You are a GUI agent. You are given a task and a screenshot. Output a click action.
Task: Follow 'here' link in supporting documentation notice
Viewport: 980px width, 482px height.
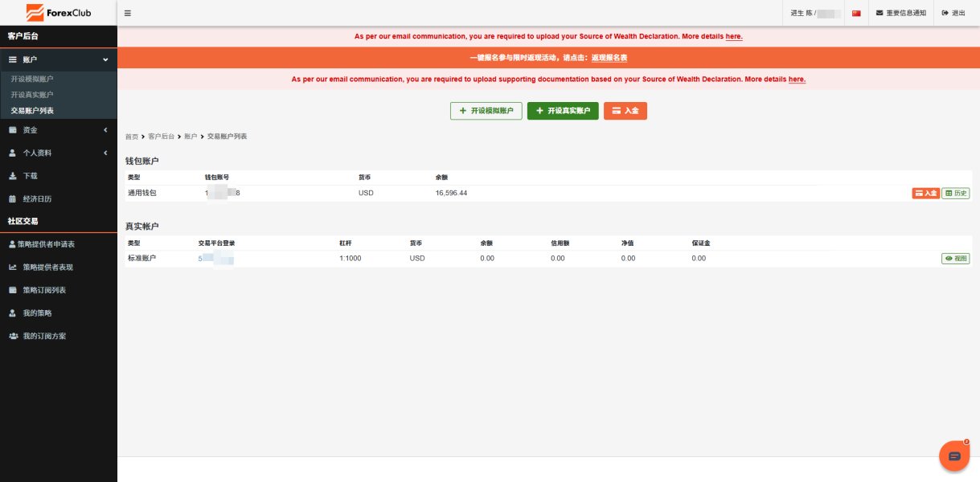pos(797,80)
